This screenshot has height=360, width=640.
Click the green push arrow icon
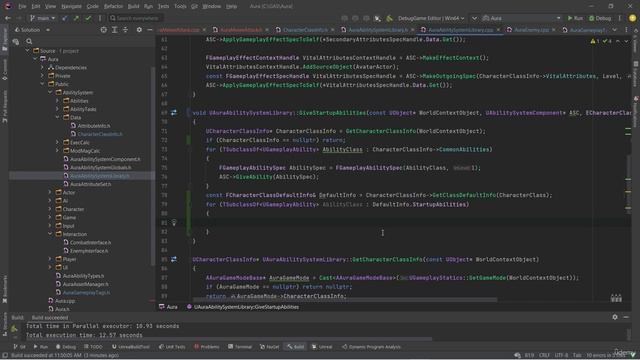pyautogui.click(x=76, y=18)
